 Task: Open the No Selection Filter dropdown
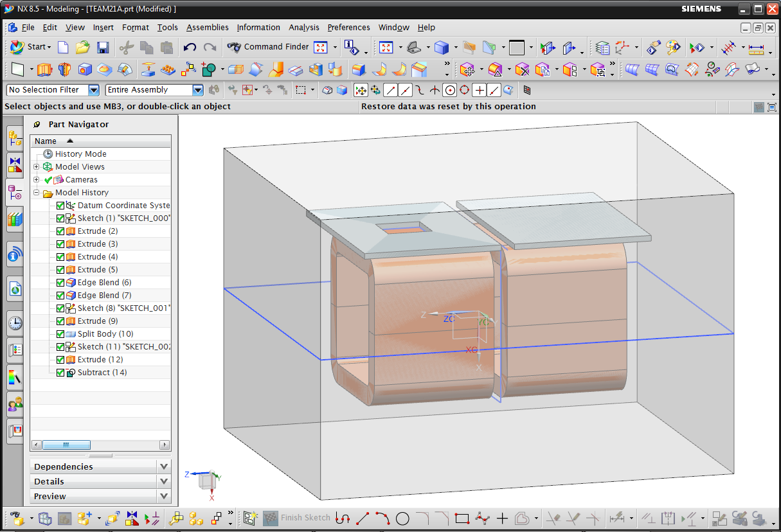(94, 90)
